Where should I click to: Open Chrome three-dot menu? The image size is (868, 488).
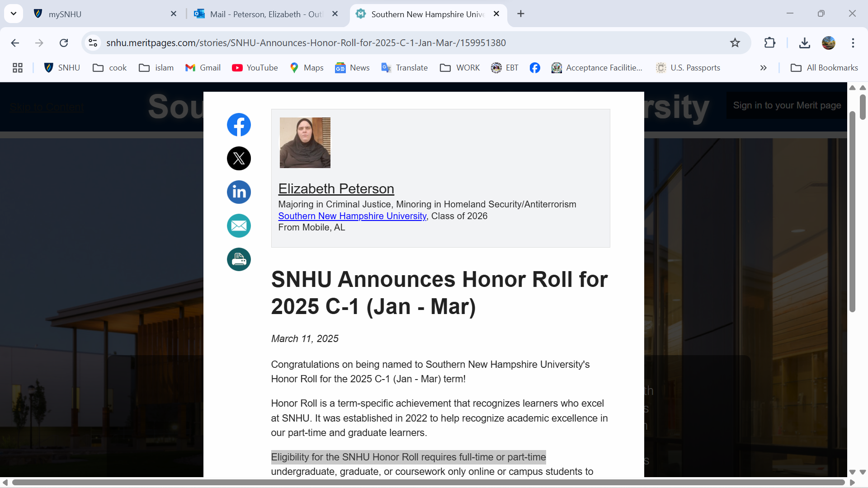pos(853,43)
